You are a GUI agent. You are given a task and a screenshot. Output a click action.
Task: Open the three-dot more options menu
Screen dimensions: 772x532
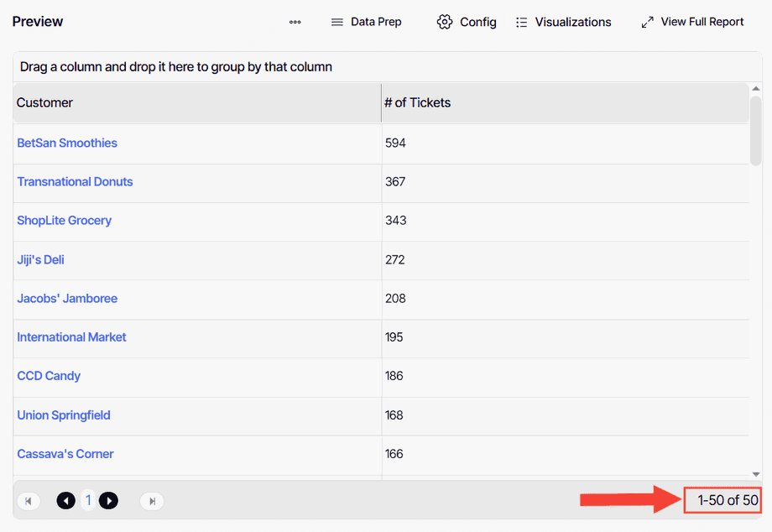point(295,23)
